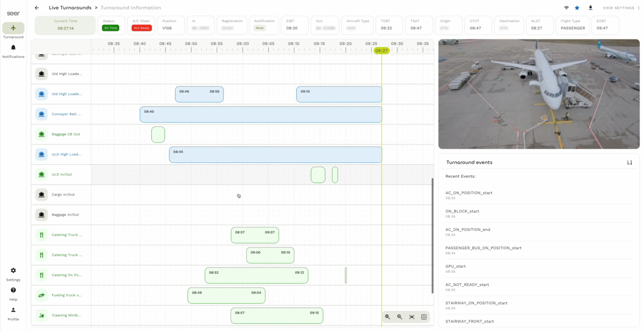
Task: Sort turnaround events with sort icon
Action: (629, 163)
